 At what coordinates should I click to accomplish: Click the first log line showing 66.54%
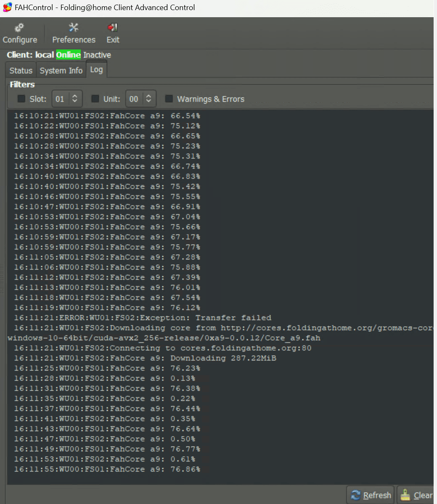pyautogui.click(x=107, y=116)
